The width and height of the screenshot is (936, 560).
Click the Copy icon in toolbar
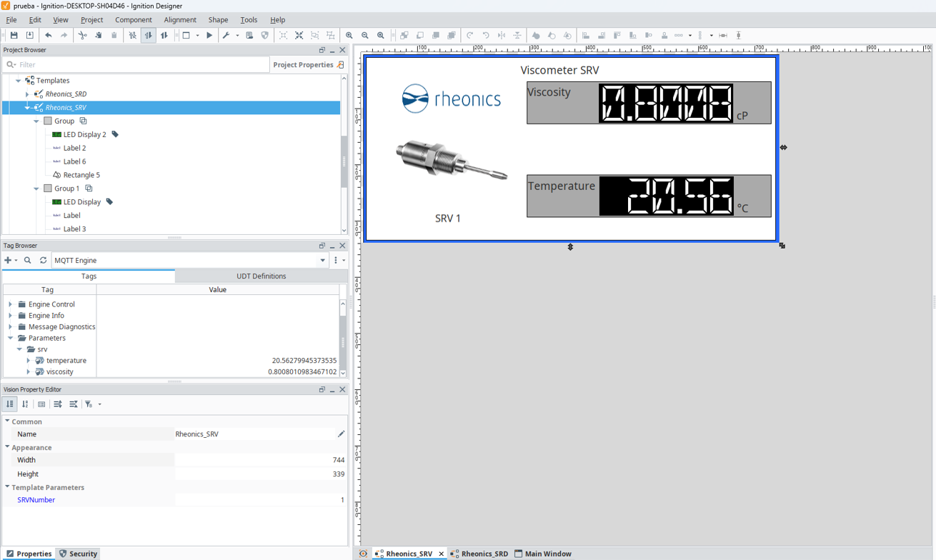click(98, 35)
